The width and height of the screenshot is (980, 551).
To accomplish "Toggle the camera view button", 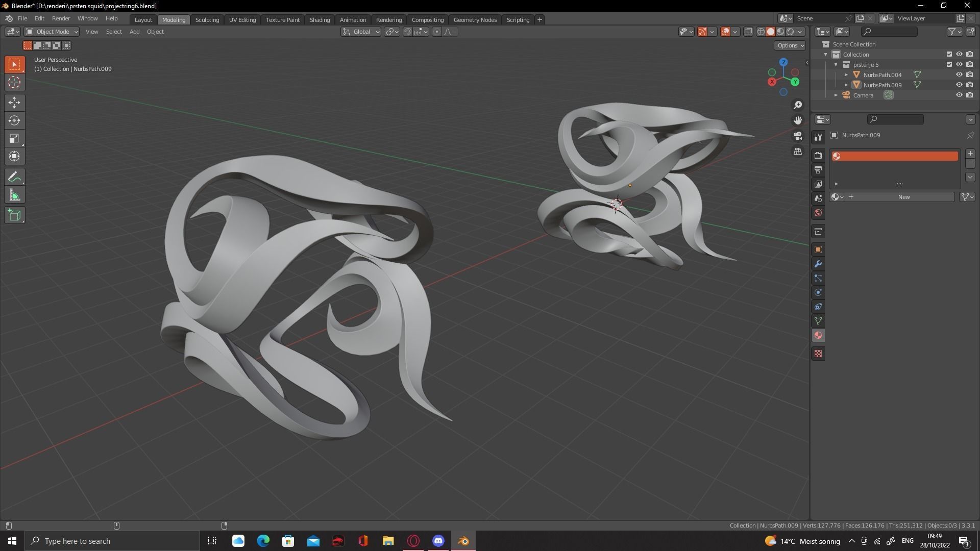I will click(797, 136).
